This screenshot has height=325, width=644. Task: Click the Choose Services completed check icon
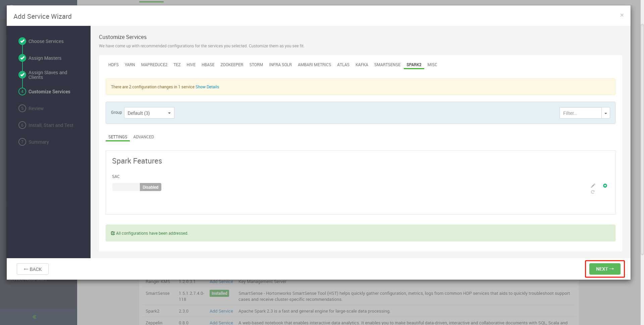pyautogui.click(x=22, y=41)
